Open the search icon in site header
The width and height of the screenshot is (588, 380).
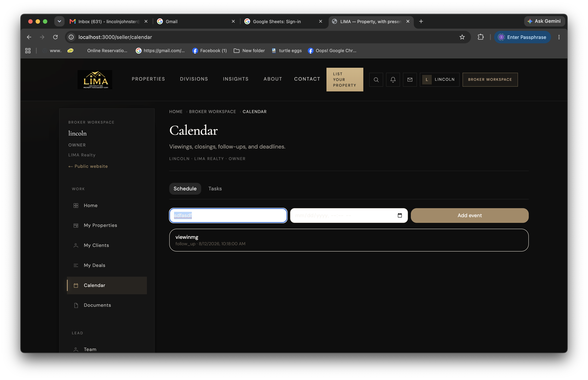click(376, 79)
